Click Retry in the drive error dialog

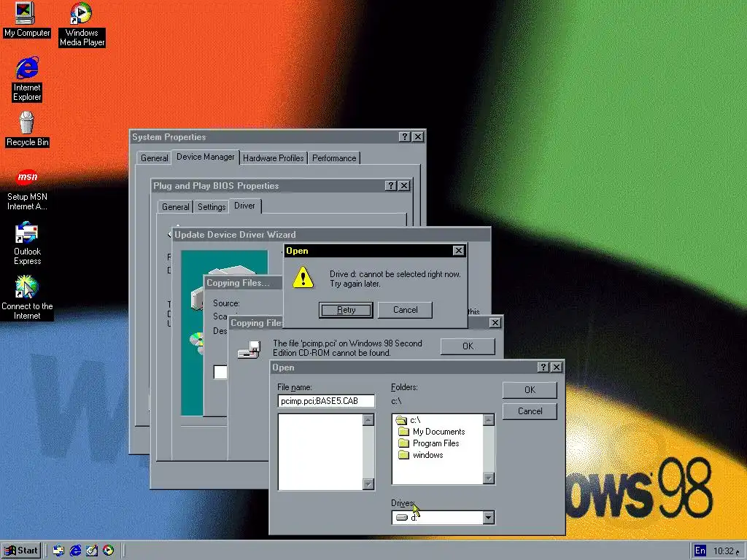346,310
